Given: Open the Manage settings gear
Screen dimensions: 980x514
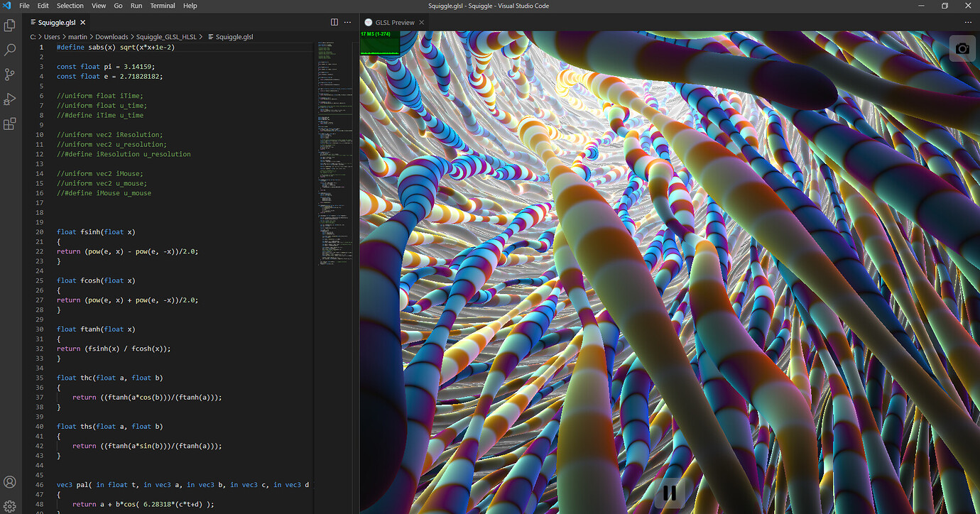Looking at the screenshot, I should coord(10,506).
